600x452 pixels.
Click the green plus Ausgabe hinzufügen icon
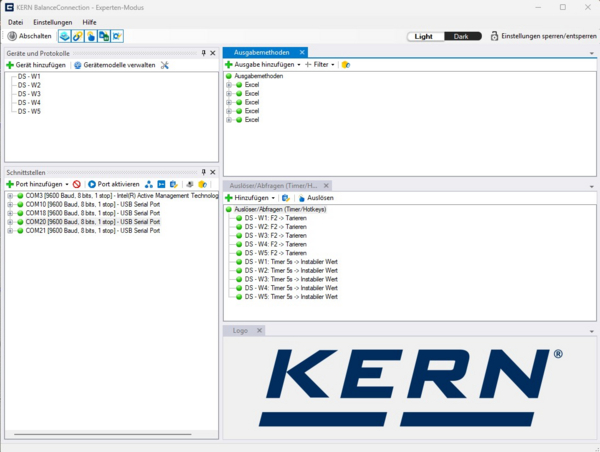click(229, 65)
